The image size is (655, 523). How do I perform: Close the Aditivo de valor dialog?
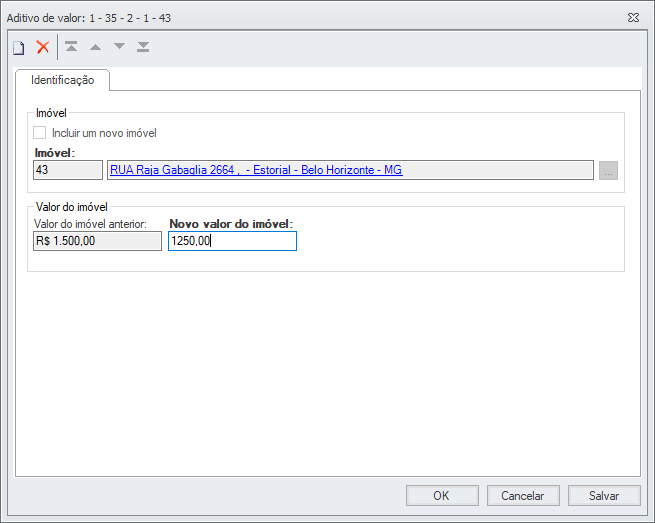pyautogui.click(x=633, y=18)
